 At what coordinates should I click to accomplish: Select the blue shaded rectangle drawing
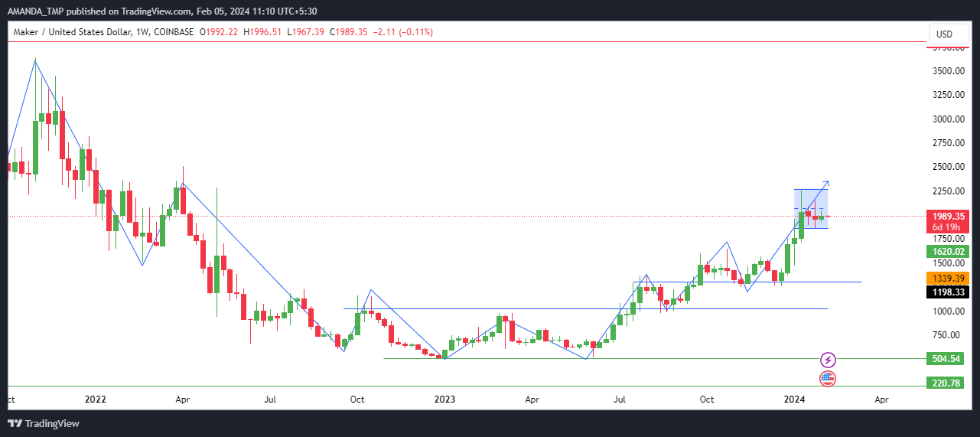(810, 208)
